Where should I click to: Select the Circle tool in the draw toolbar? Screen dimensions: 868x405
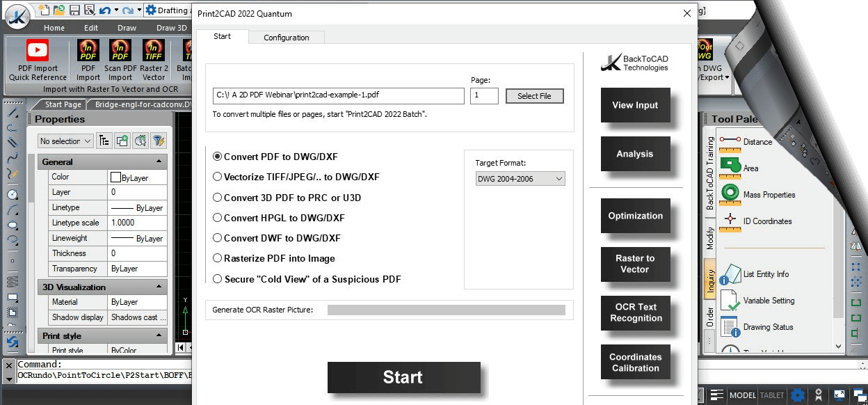tap(12, 195)
